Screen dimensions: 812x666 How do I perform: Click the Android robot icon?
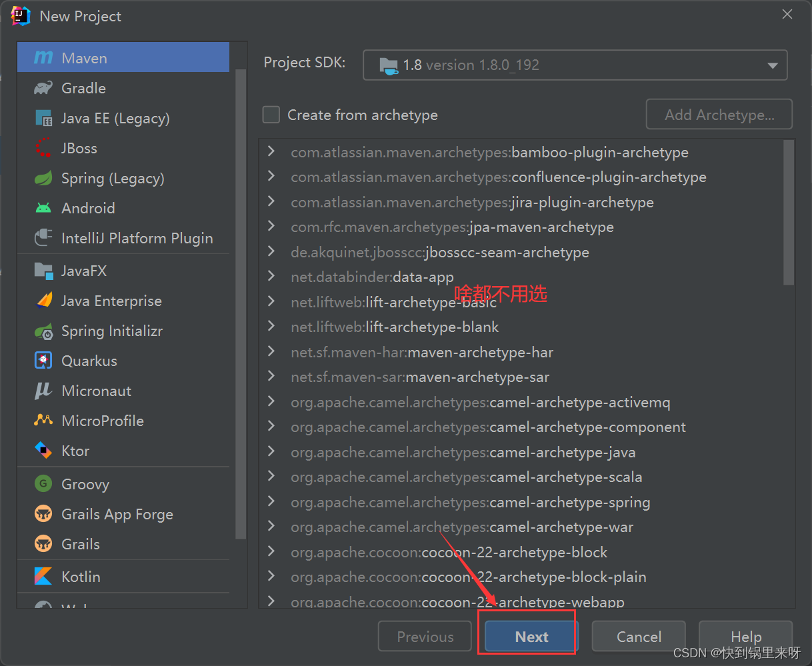tap(43, 208)
